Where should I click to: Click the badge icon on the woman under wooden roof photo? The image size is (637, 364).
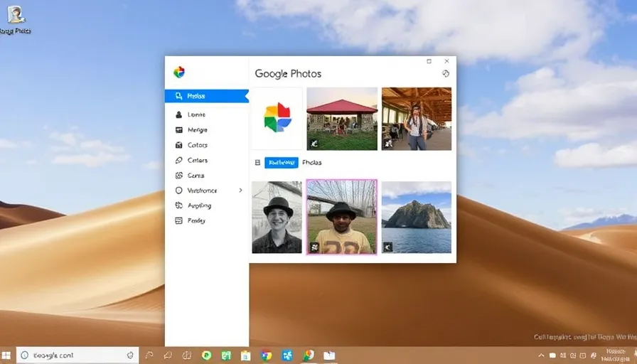tap(388, 144)
